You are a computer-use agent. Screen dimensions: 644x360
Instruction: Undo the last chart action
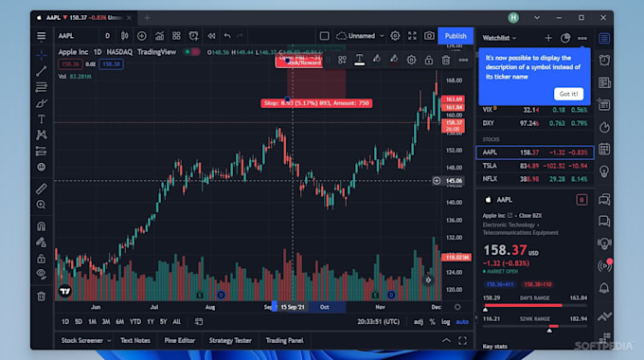click(x=227, y=36)
